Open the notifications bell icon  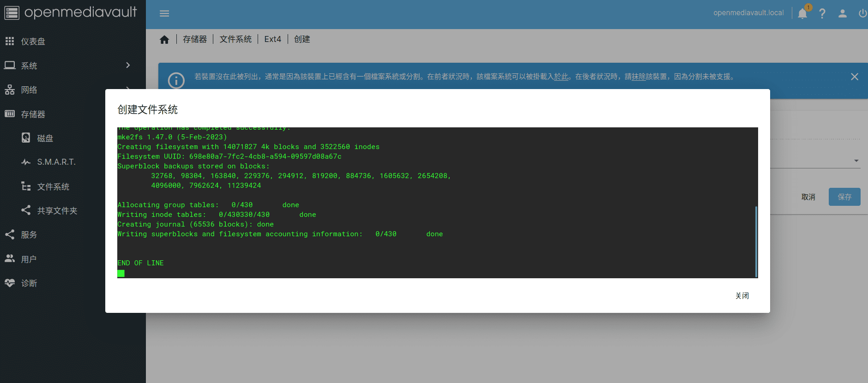coord(802,13)
